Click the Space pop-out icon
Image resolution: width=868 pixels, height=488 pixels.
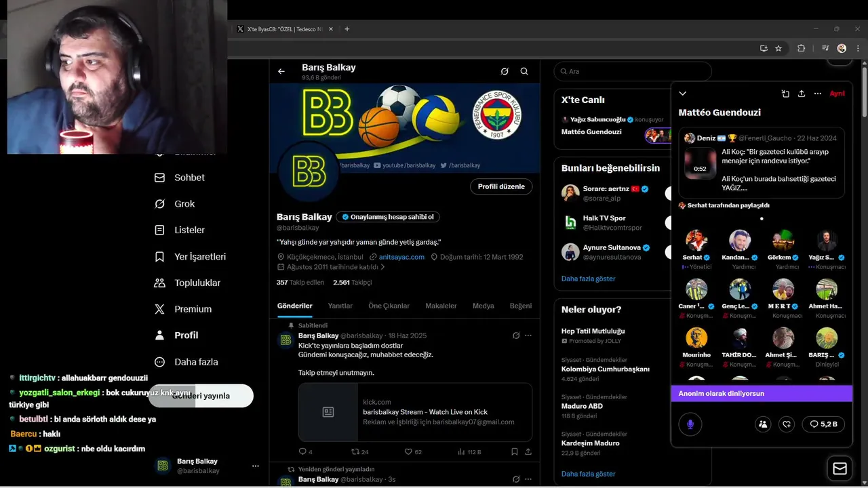coord(785,94)
